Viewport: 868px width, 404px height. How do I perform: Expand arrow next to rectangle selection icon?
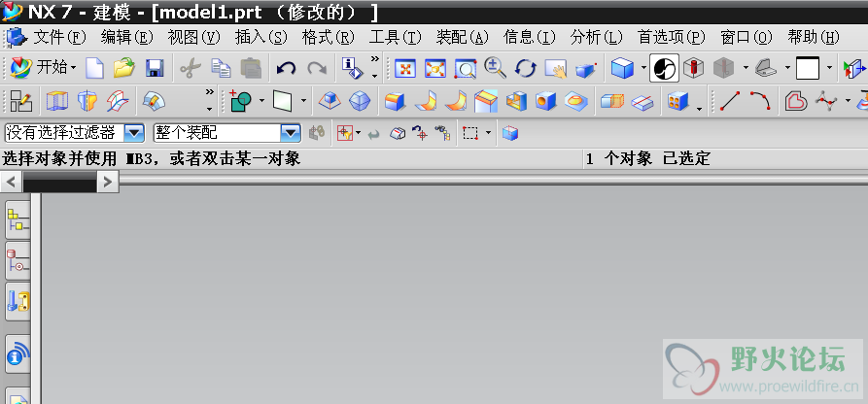(x=488, y=133)
